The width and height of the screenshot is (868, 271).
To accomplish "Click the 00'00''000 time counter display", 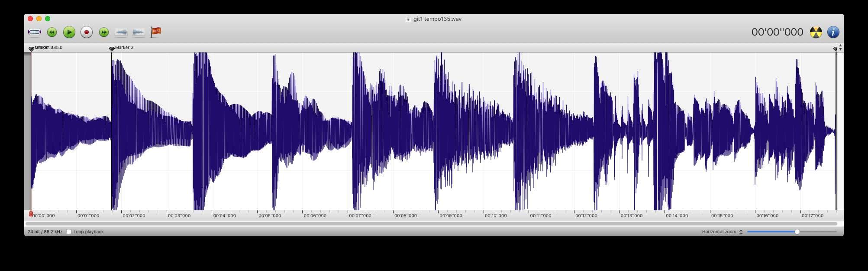I will (777, 32).
